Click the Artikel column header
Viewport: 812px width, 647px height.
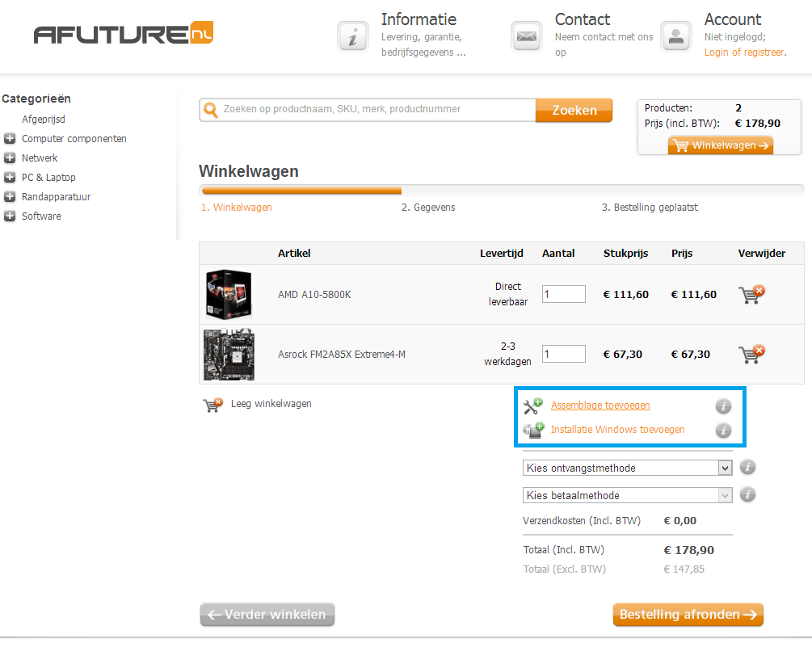pyautogui.click(x=294, y=253)
